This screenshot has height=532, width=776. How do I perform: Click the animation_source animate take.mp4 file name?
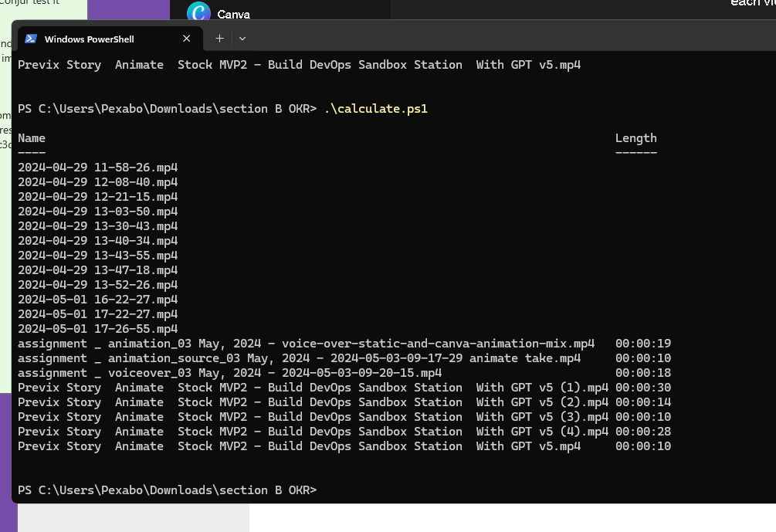coord(299,358)
